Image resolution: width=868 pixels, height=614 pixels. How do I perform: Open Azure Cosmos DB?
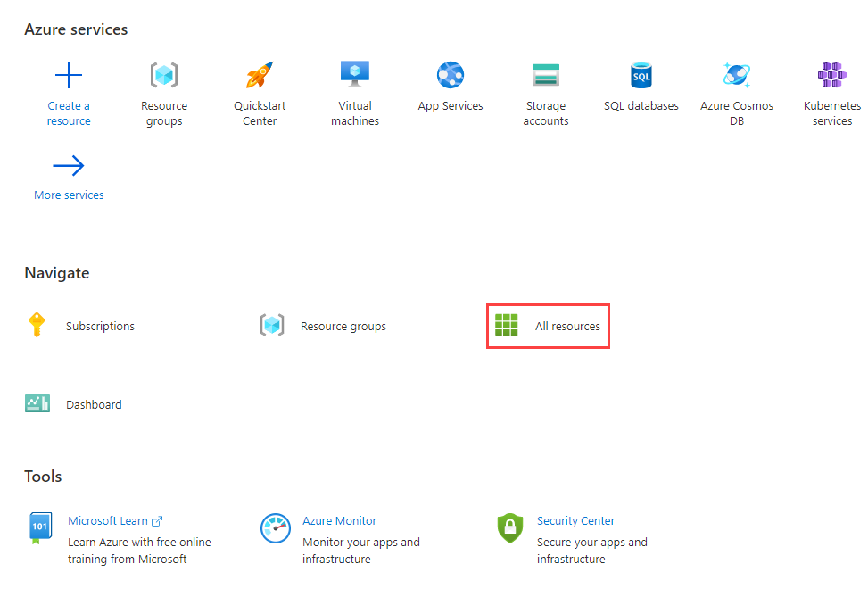point(736,89)
